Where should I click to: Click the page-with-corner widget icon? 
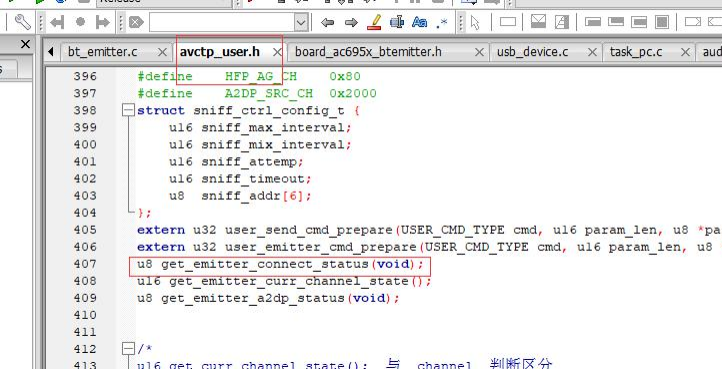(562, 22)
